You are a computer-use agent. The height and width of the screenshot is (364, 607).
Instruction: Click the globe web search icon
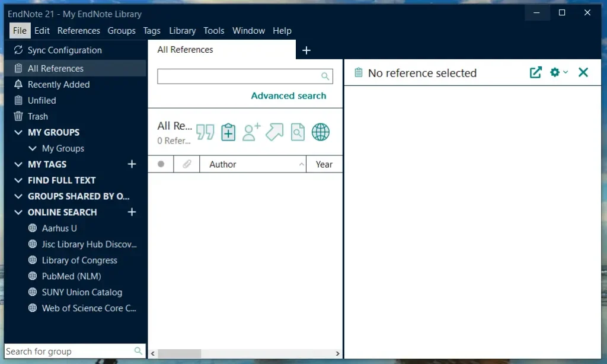[x=321, y=132]
